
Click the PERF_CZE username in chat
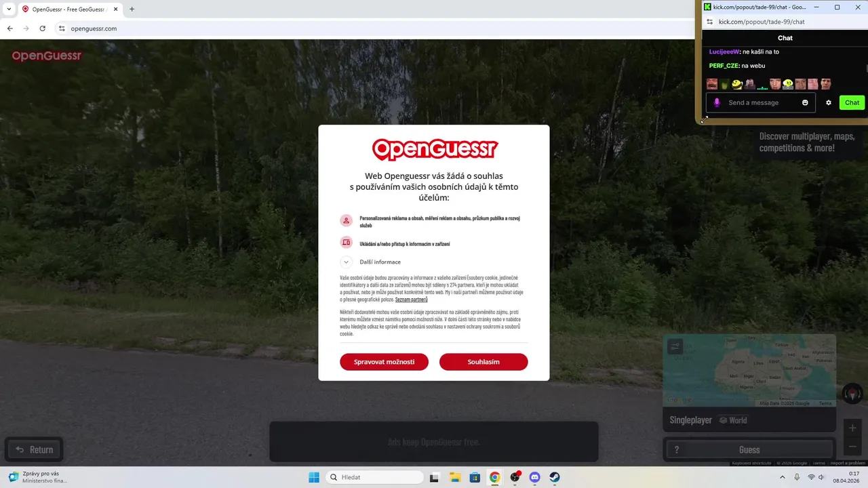(x=724, y=66)
